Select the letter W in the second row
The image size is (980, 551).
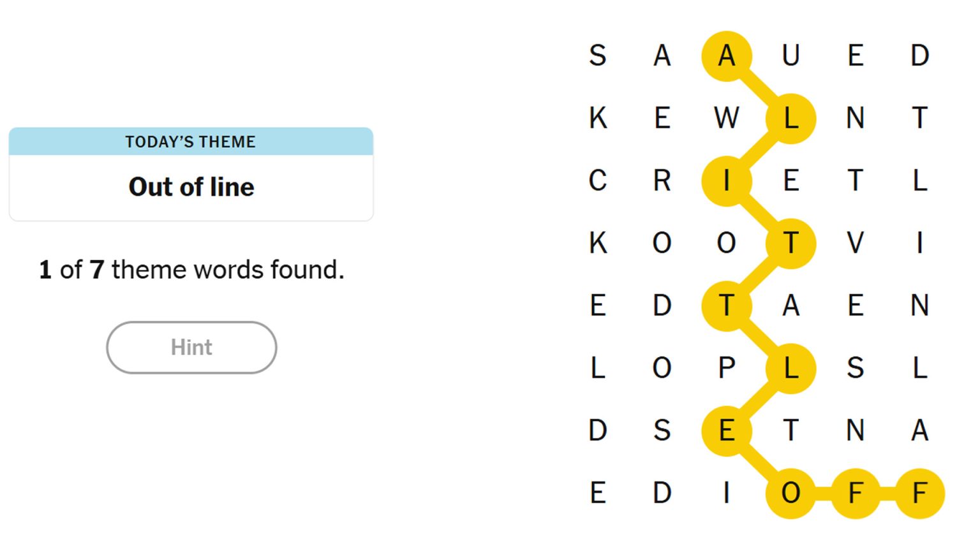tap(727, 117)
